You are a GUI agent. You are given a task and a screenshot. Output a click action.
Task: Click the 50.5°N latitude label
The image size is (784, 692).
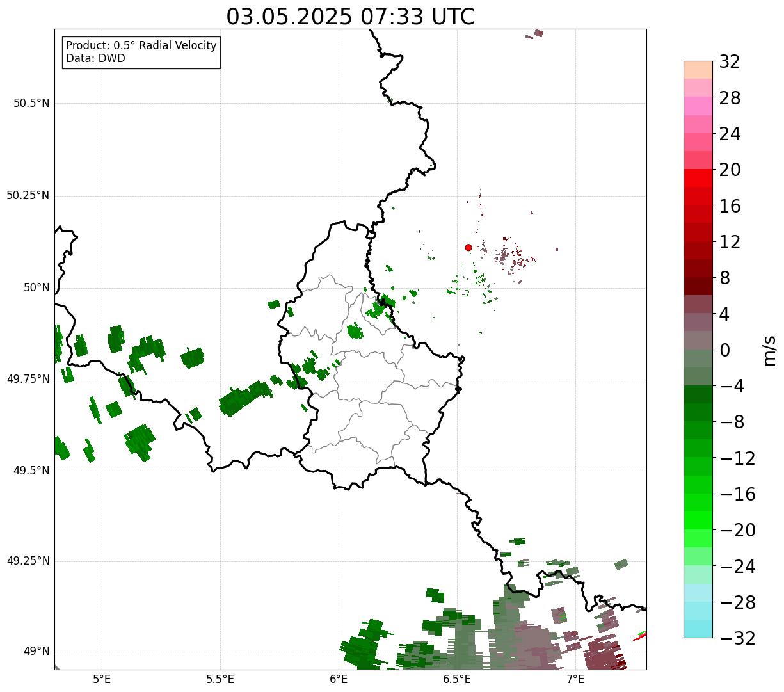[x=31, y=103]
